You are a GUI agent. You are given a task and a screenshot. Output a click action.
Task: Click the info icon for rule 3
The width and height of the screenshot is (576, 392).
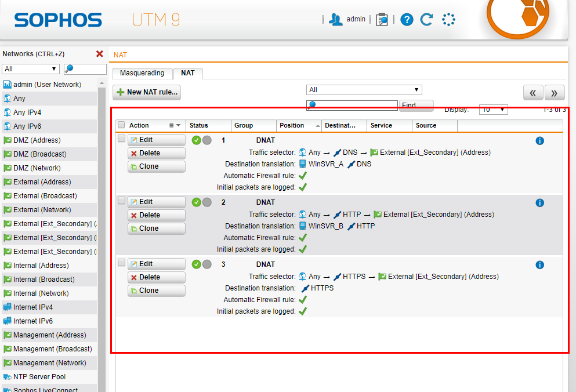tap(539, 265)
